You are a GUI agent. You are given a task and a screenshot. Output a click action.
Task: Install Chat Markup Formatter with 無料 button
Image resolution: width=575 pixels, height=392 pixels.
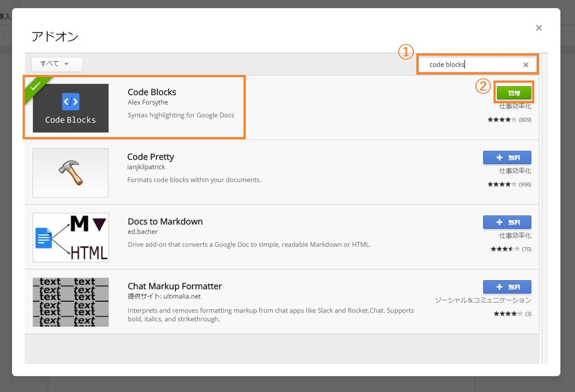coord(507,287)
